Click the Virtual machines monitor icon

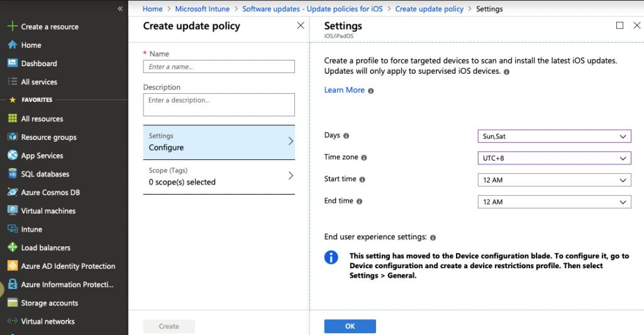coord(13,210)
